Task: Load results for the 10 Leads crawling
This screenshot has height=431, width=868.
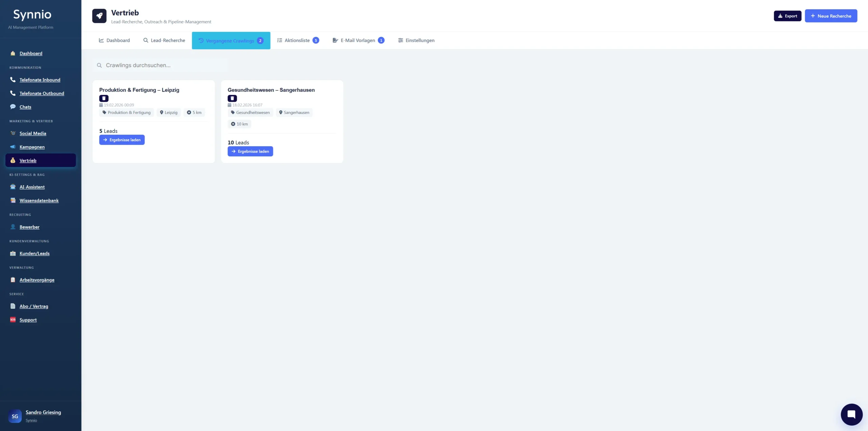Action: (x=250, y=151)
